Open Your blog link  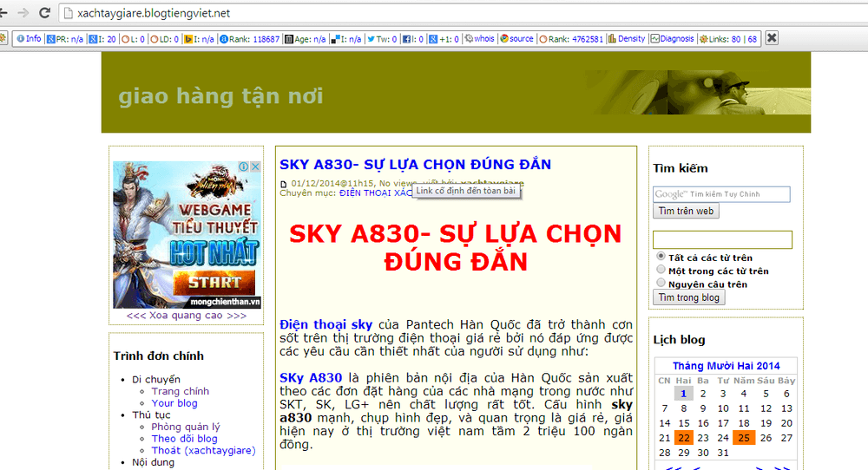pos(174,403)
